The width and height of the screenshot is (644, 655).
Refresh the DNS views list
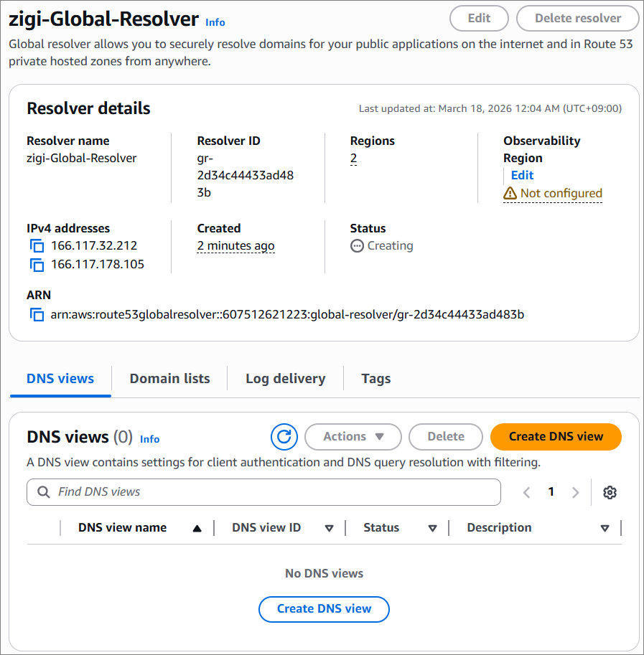284,437
